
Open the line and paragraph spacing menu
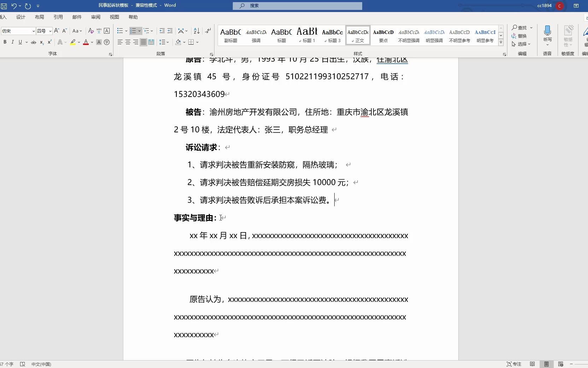pyautogui.click(x=164, y=42)
